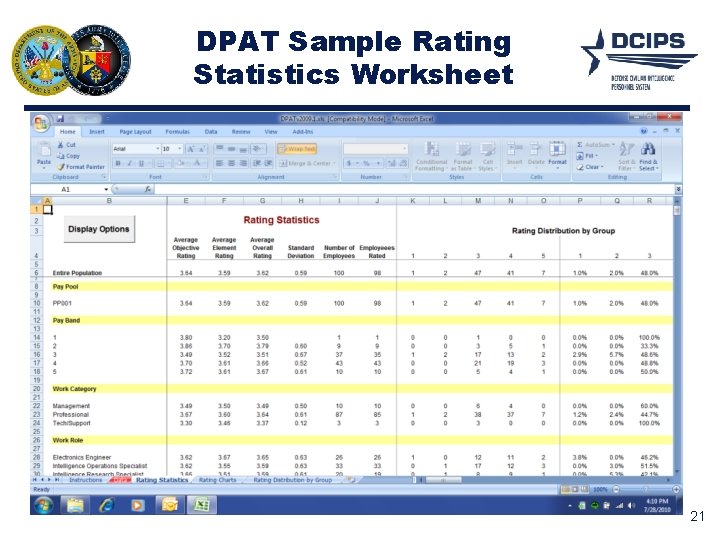This screenshot has height=540, width=720.
Task: Switch to the Page Layout ribbon tab
Action: (x=135, y=132)
